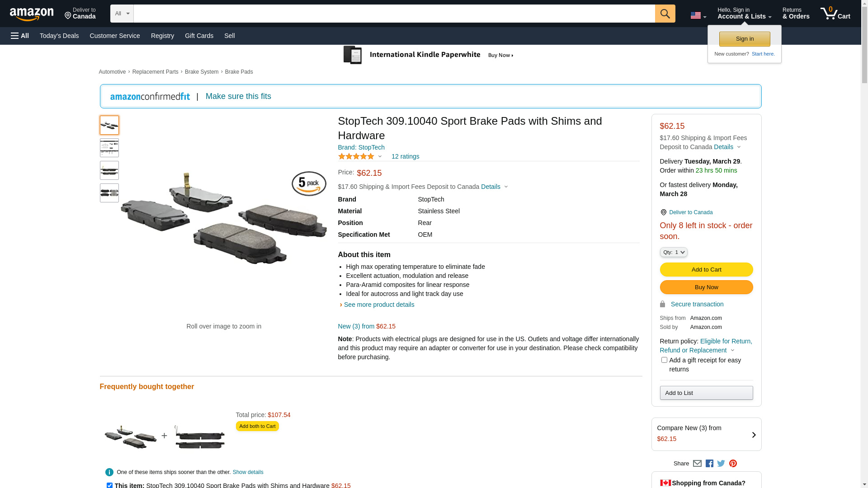Expand the star ratings popover arrow
This screenshot has height=488, width=868.
click(380, 157)
